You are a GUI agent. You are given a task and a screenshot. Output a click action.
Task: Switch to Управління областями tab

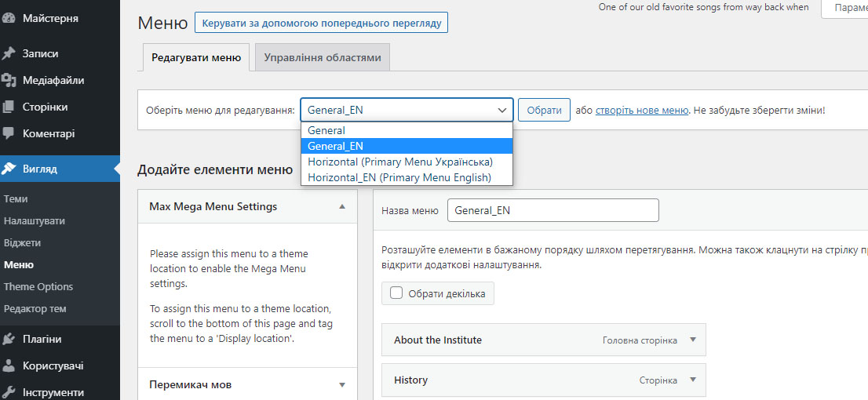pyautogui.click(x=323, y=57)
